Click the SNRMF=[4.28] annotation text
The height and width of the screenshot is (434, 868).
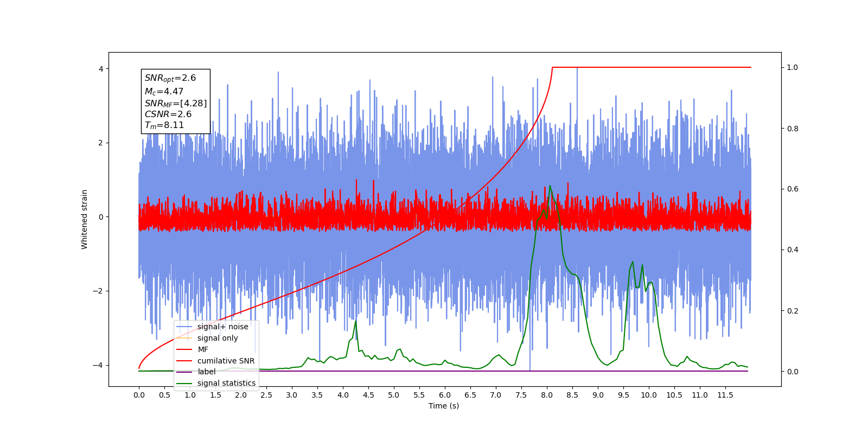pyautogui.click(x=176, y=103)
